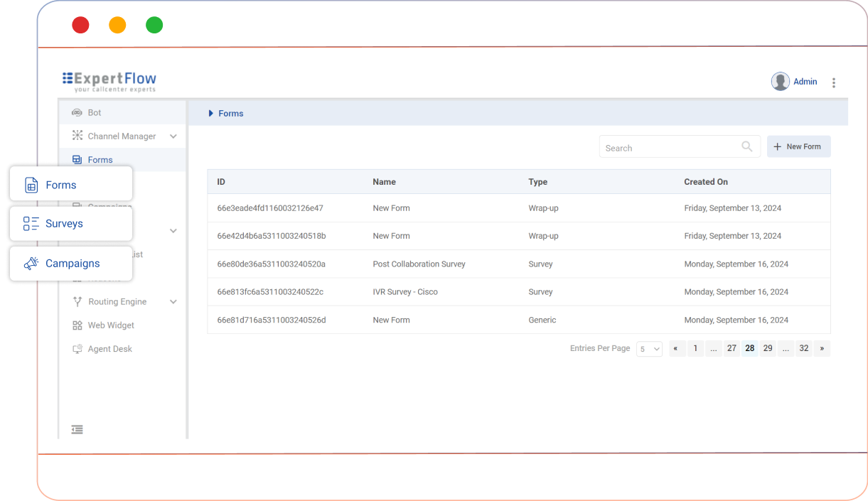Open the Campaigns floating menu card
The height and width of the screenshot is (501, 868).
point(71,264)
